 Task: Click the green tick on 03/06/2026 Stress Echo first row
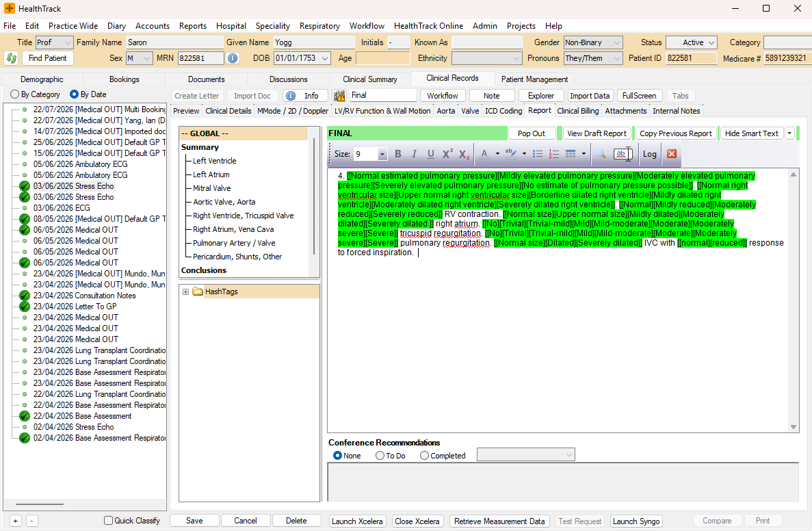coord(25,186)
